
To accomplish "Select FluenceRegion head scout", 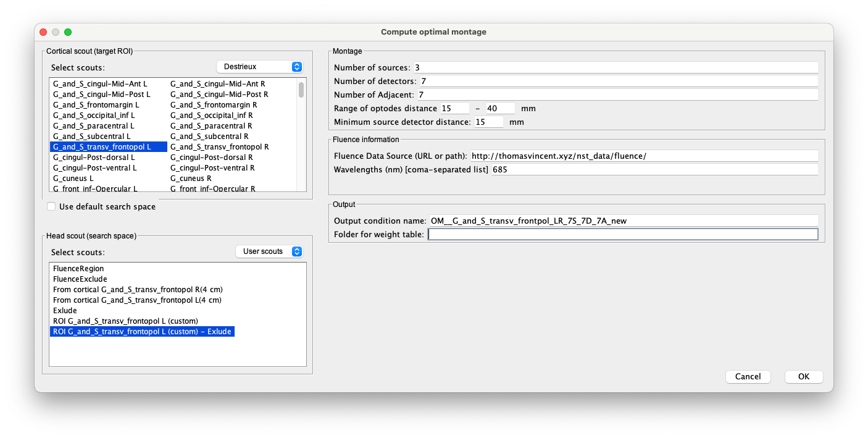I will [x=78, y=269].
